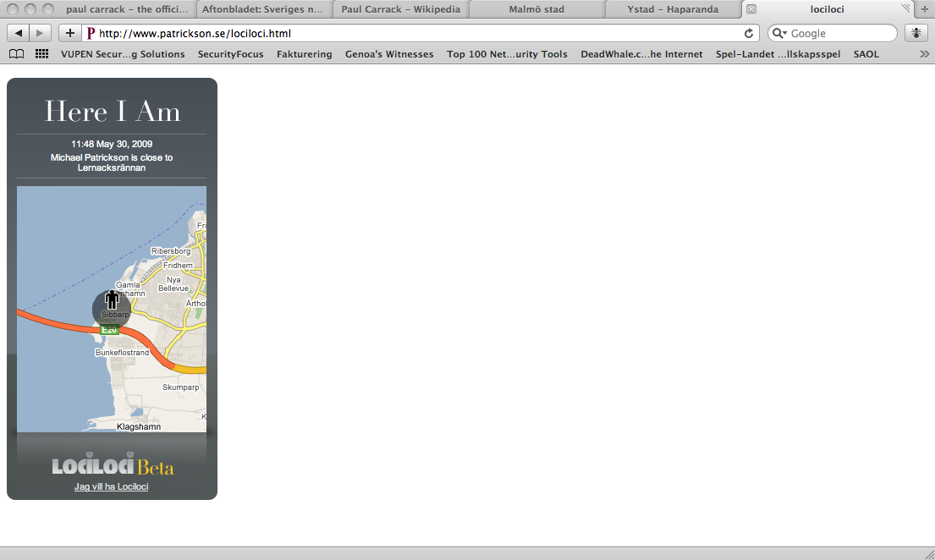Open the Fakturering bookmark
Image resolution: width=935 pixels, height=560 pixels.
click(304, 54)
